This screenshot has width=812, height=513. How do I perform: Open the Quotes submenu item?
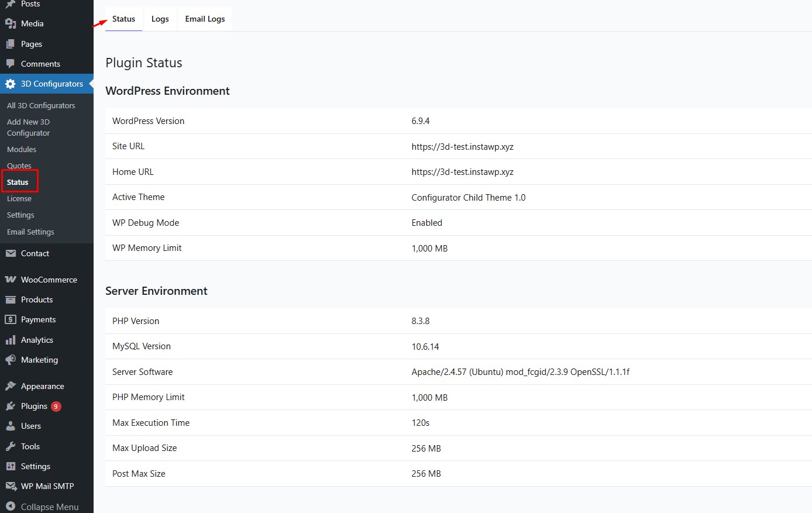click(x=19, y=166)
